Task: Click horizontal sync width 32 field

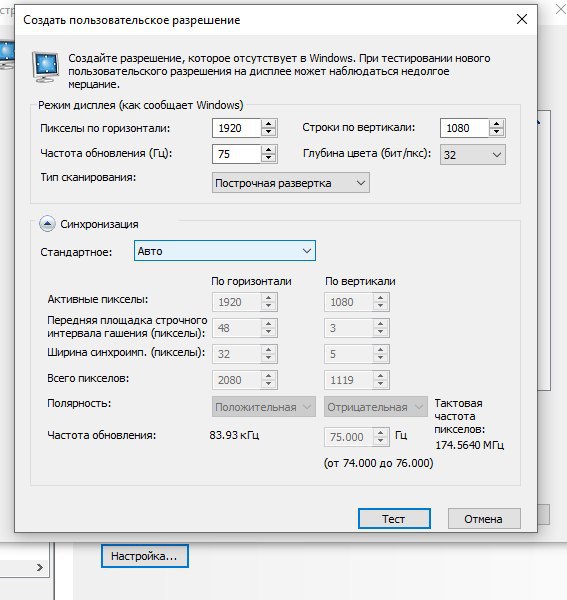Action: click(x=237, y=354)
